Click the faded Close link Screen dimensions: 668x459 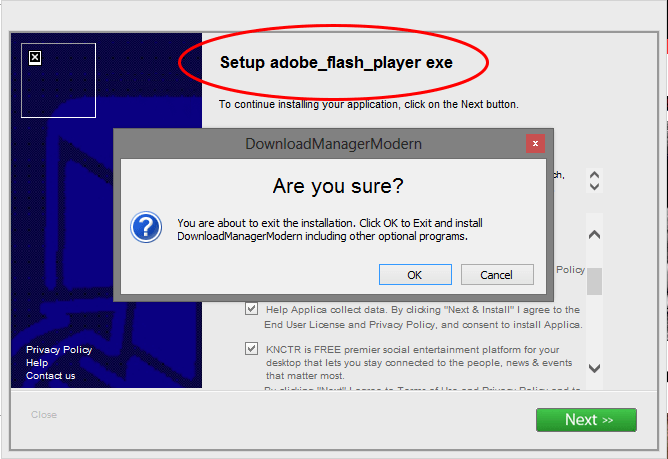44,415
